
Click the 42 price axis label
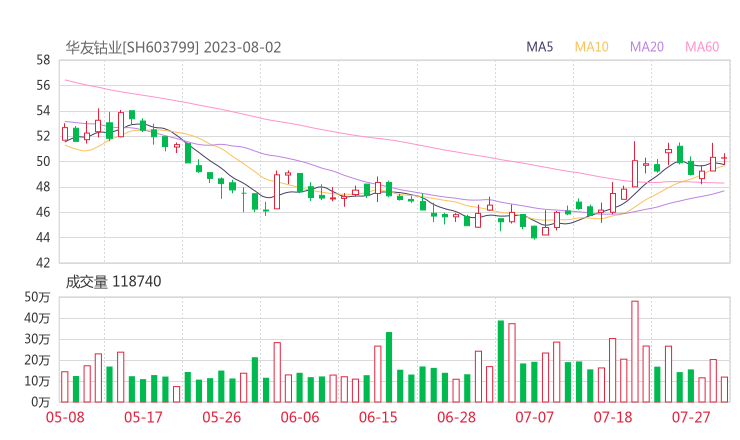click(x=43, y=263)
